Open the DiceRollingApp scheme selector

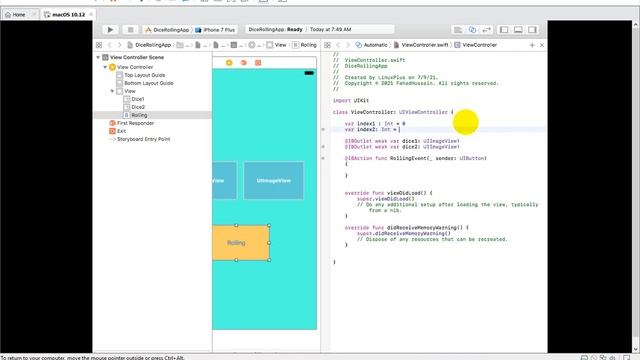tap(167, 30)
